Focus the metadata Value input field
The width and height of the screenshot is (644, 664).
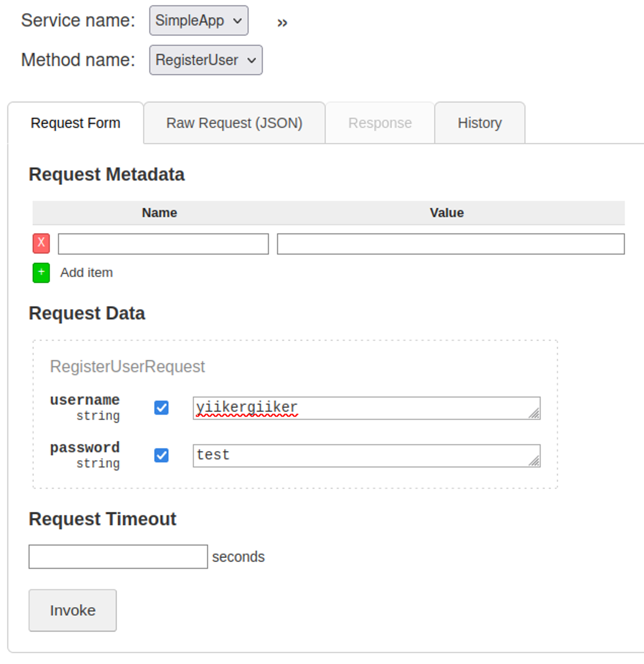click(x=450, y=244)
